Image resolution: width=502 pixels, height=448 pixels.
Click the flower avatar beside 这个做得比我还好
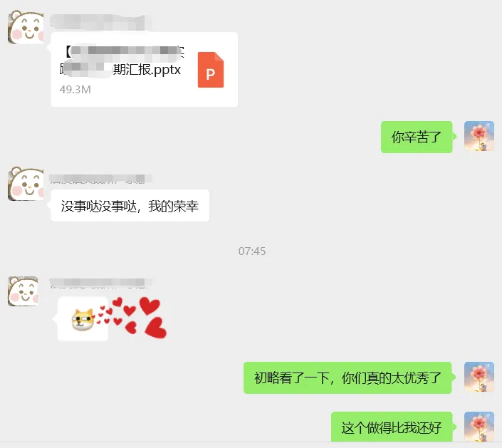click(x=479, y=427)
